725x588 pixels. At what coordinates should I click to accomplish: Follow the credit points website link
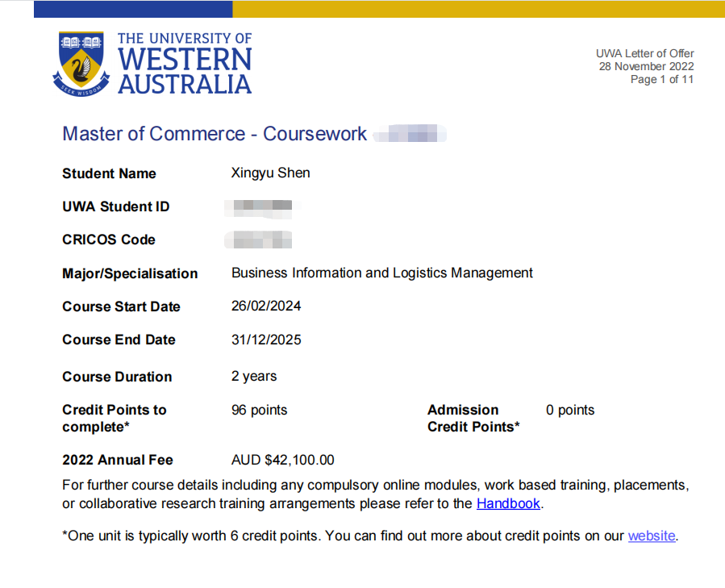652,536
